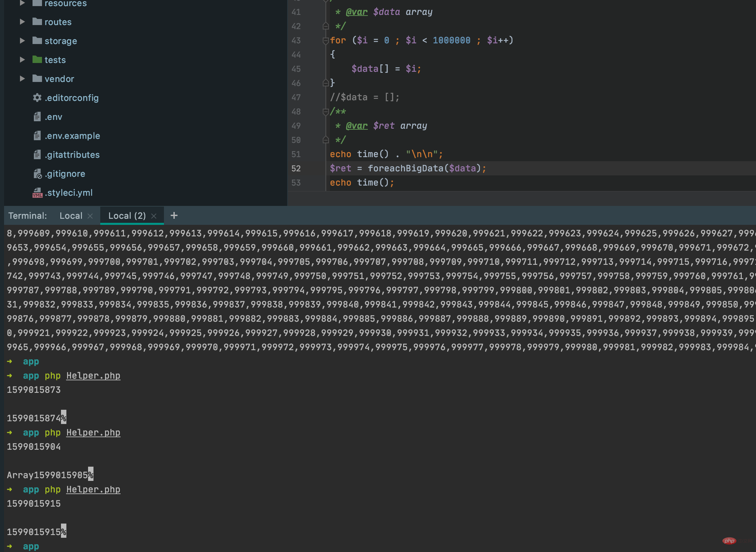The width and height of the screenshot is (756, 552).
Task: Click the .editorconfig gear file icon
Action: tap(37, 98)
